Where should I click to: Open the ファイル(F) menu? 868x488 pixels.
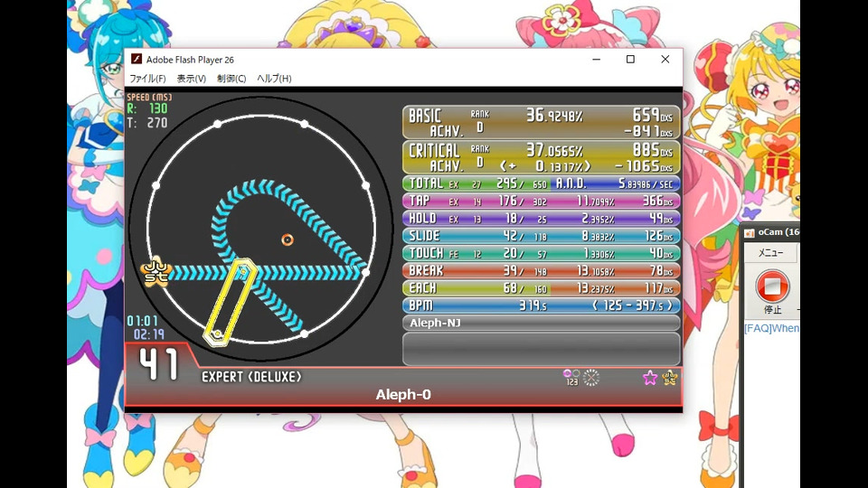coord(147,79)
